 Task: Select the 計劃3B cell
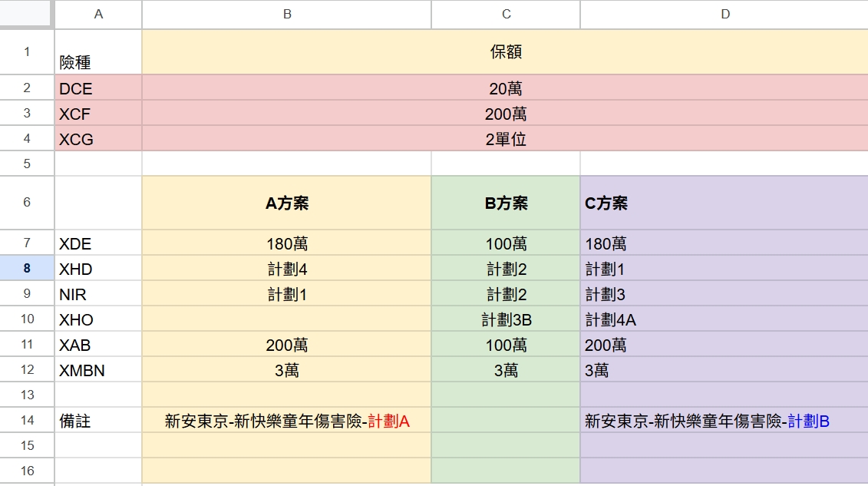pos(506,320)
